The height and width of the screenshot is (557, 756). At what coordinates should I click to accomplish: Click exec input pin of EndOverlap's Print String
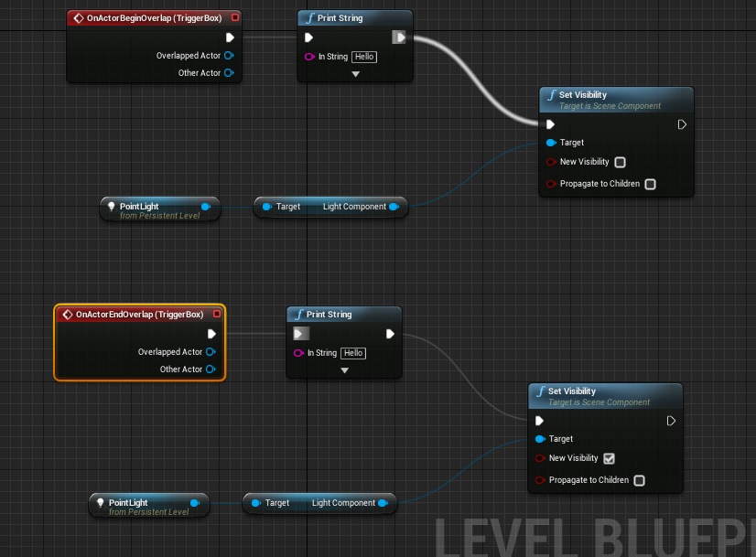click(x=301, y=334)
